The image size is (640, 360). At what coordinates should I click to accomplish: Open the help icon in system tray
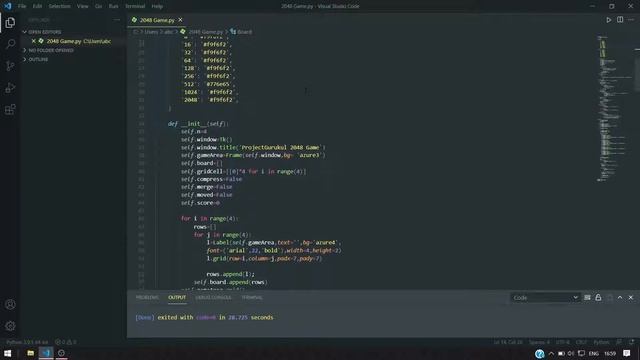(540, 353)
